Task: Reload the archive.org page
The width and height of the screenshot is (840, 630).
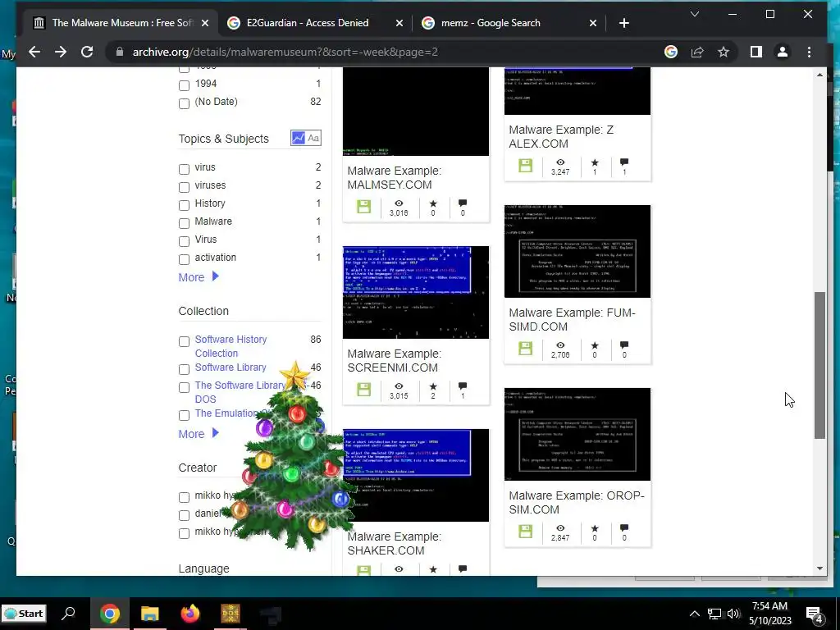Action: [x=87, y=52]
